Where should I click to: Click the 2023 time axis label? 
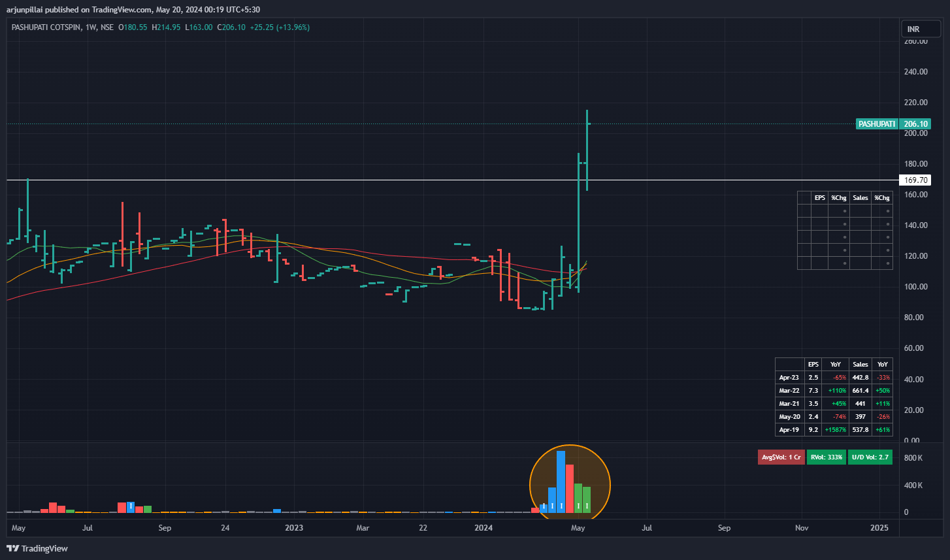tap(294, 527)
